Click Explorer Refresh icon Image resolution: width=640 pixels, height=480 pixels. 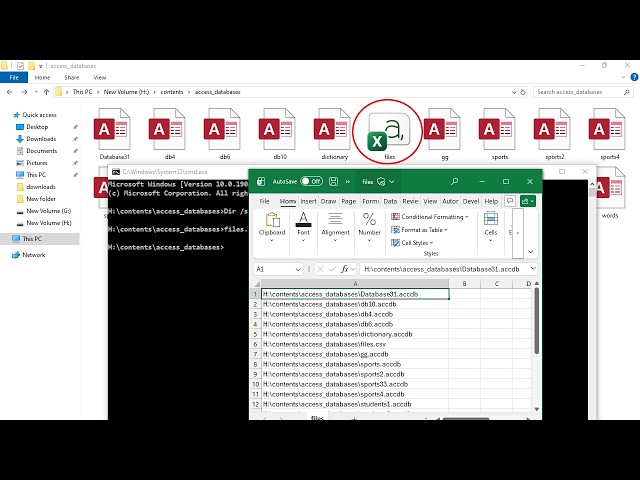[x=523, y=92]
